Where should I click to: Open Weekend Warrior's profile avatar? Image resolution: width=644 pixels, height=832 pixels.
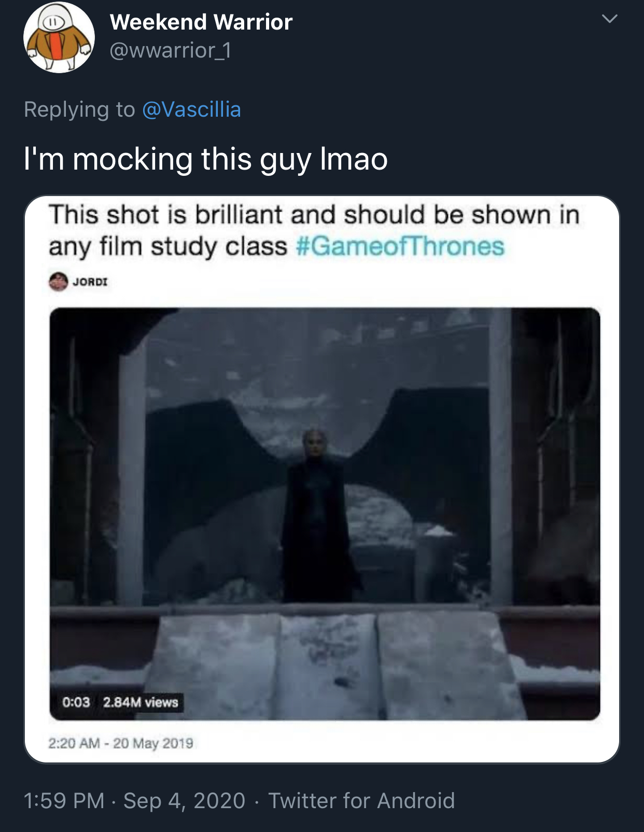click(59, 37)
